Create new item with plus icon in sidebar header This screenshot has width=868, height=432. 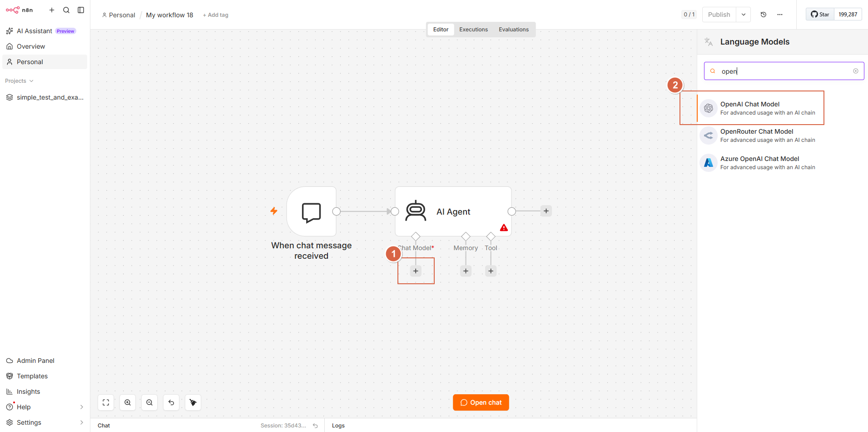tap(52, 10)
